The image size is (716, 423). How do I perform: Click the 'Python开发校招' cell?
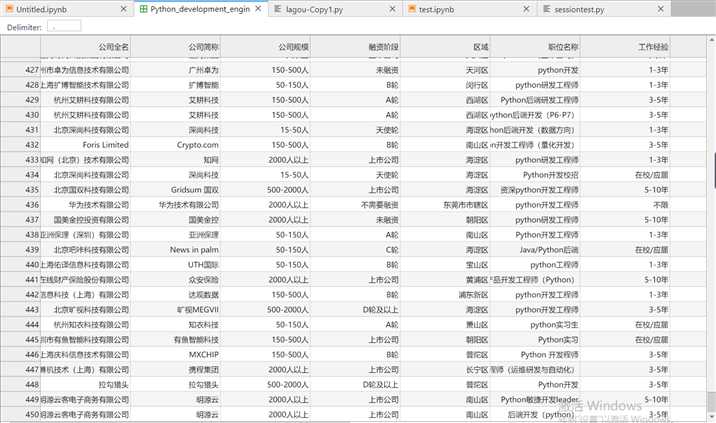(x=535, y=175)
